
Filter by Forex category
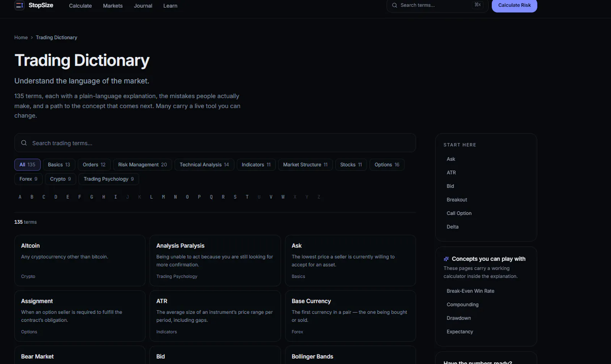point(29,179)
